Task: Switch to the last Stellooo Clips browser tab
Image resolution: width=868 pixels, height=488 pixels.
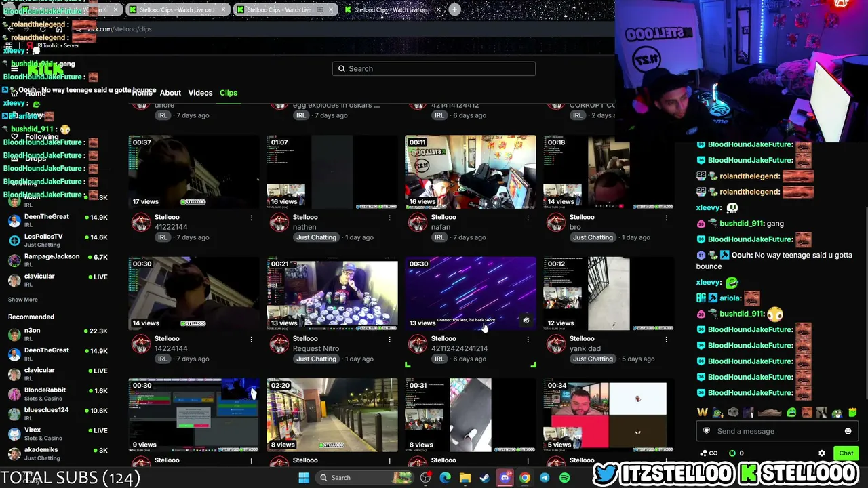Action: [391, 9]
